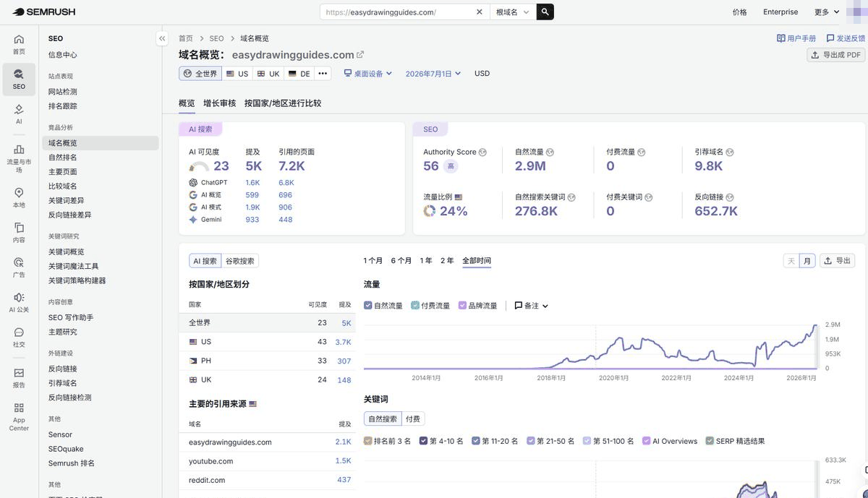This screenshot has height=498, width=868.
Task: Open the App Center sidebar icon
Action: click(19, 416)
